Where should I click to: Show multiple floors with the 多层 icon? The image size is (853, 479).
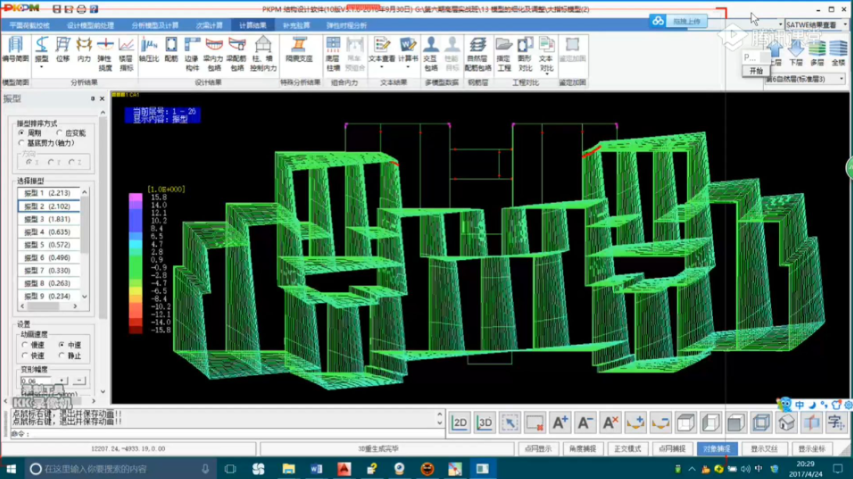tap(817, 53)
